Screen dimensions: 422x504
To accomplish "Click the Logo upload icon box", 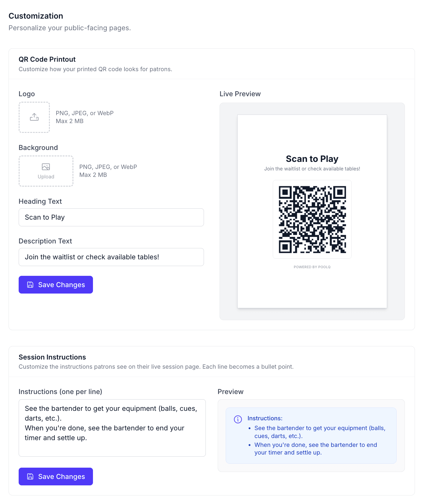I will (x=34, y=117).
